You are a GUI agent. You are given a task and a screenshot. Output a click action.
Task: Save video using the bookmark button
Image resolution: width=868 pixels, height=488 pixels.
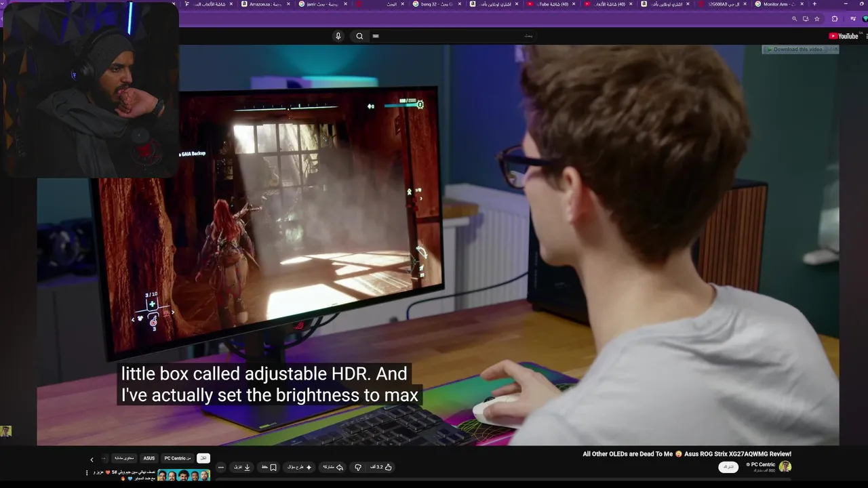269,467
